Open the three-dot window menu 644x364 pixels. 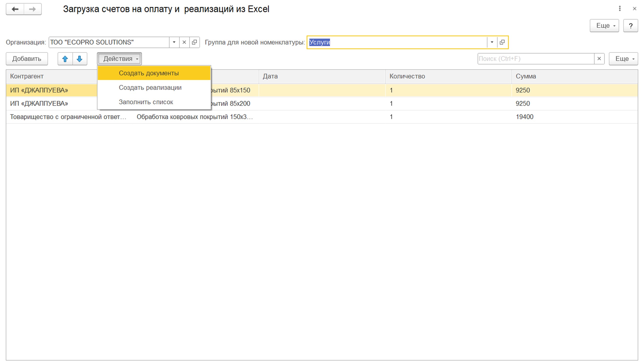(x=620, y=9)
